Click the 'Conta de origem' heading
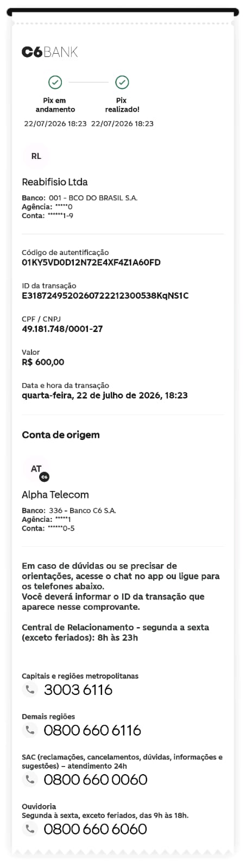Screen dimensions: 246x868 point(61,435)
